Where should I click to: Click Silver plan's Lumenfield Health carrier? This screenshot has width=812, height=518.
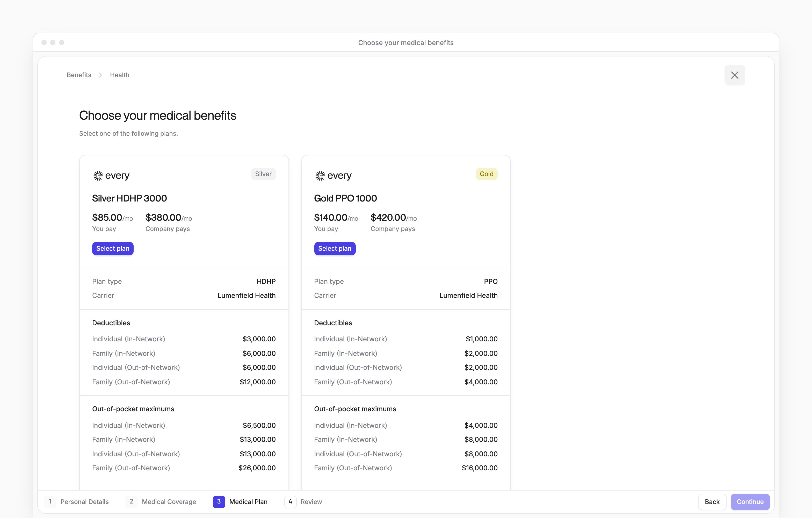[246, 296]
